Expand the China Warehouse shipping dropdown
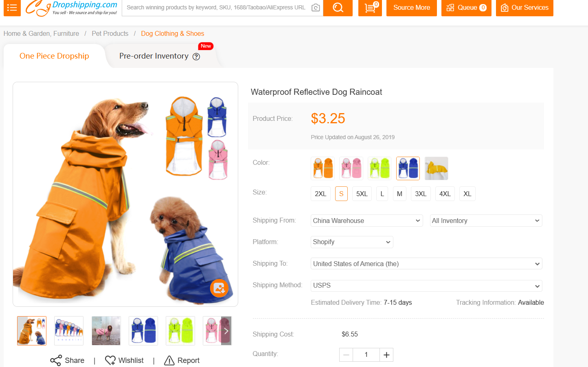 366,221
